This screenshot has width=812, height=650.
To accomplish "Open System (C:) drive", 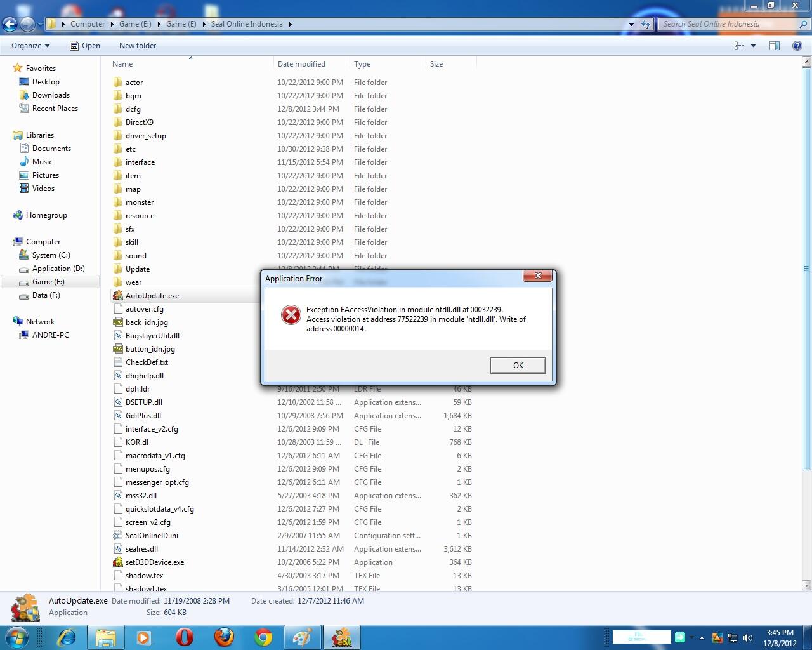I will (x=51, y=255).
